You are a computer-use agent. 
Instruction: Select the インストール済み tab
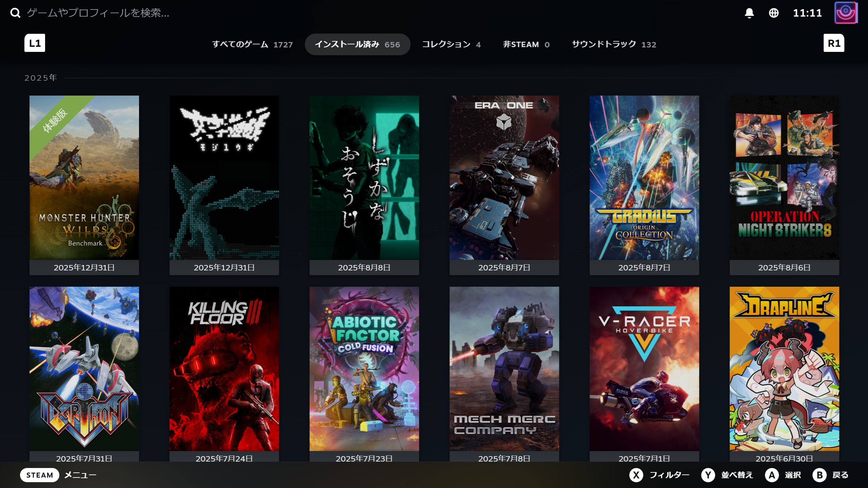(x=357, y=44)
